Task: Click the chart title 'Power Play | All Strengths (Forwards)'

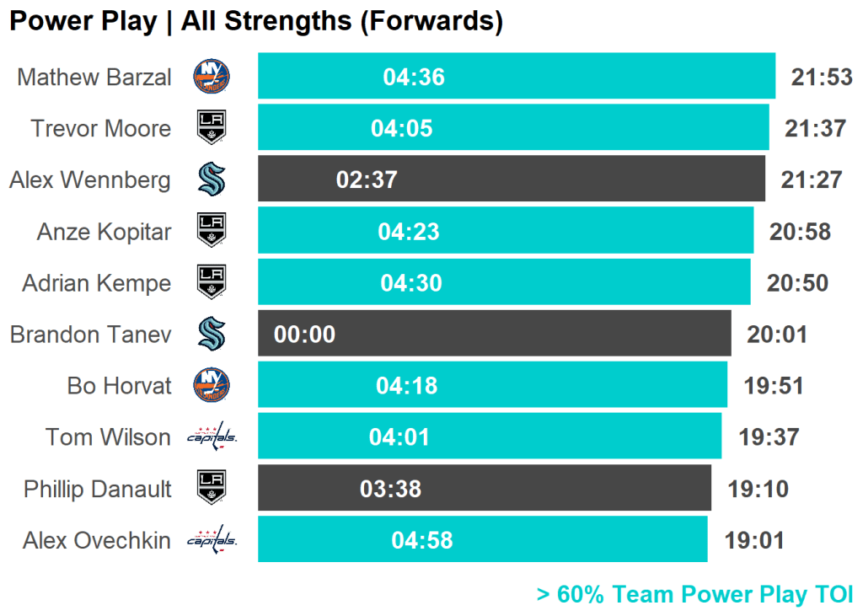Action: point(256,22)
